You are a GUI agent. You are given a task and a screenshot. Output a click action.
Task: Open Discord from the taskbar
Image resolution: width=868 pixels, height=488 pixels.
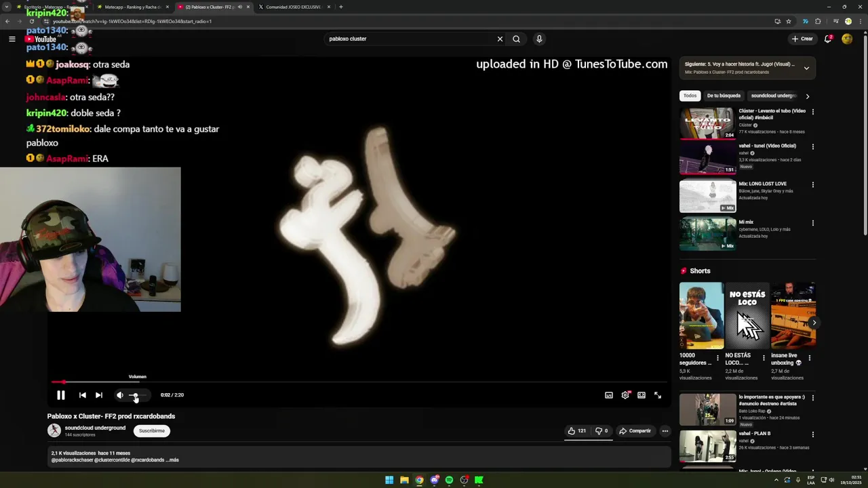(434, 480)
